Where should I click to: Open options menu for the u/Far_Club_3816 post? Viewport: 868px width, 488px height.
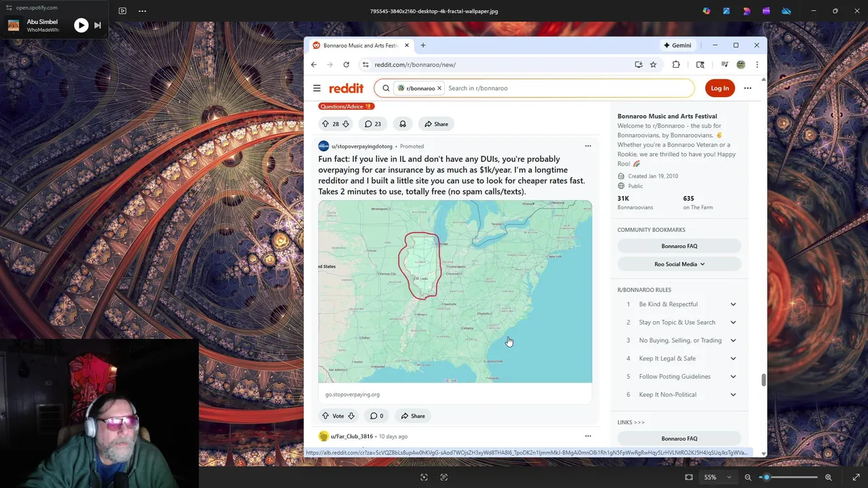click(588, 436)
